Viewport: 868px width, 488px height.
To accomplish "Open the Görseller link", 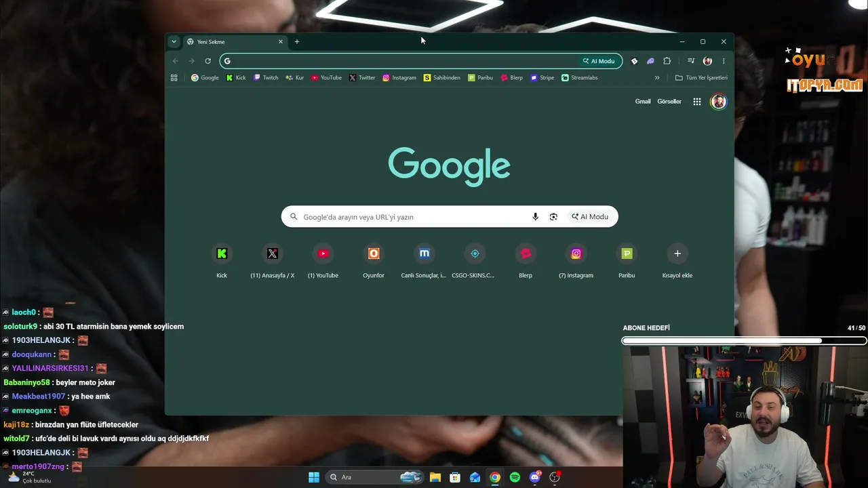I will (x=669, y=102).
